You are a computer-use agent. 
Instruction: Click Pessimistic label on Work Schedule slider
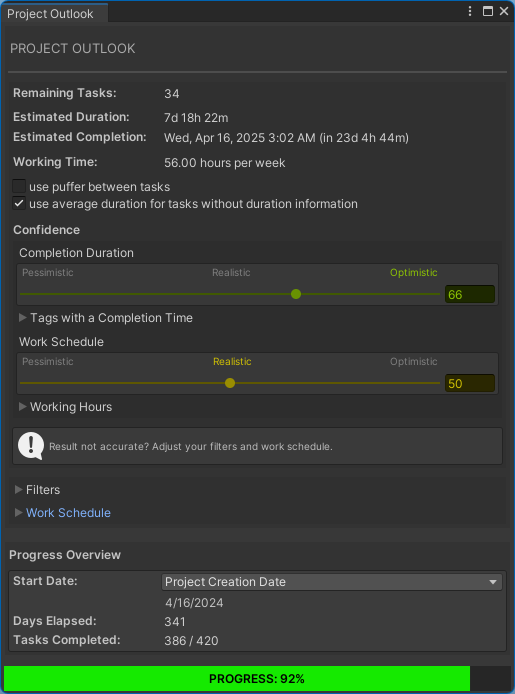tap(48, 362)
